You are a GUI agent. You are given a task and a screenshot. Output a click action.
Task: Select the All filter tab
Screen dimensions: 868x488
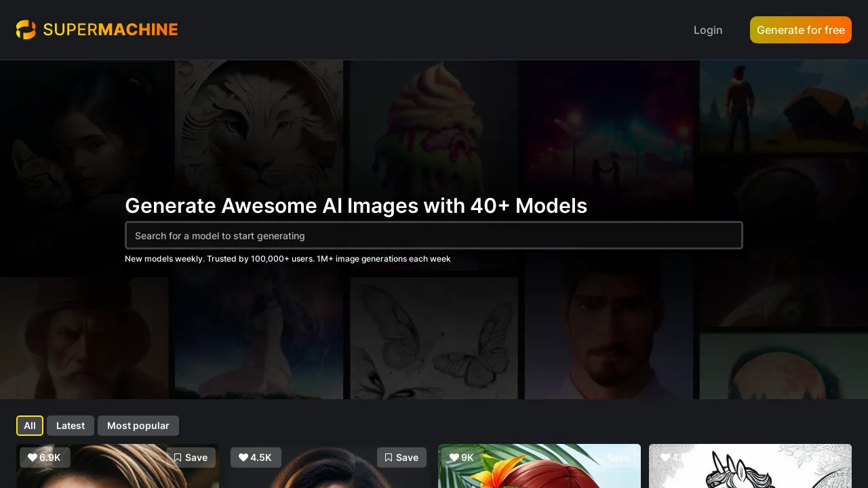click(x=30, y=426)
